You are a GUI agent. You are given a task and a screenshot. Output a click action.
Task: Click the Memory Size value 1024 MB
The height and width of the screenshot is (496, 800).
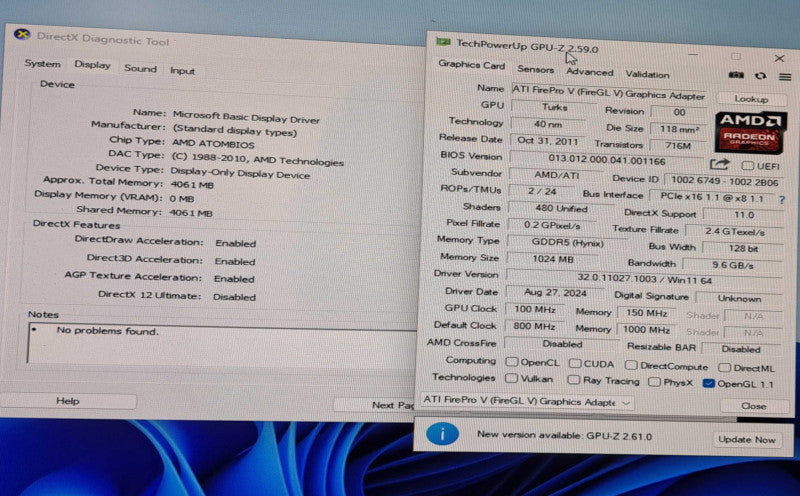tap(553, 259)
